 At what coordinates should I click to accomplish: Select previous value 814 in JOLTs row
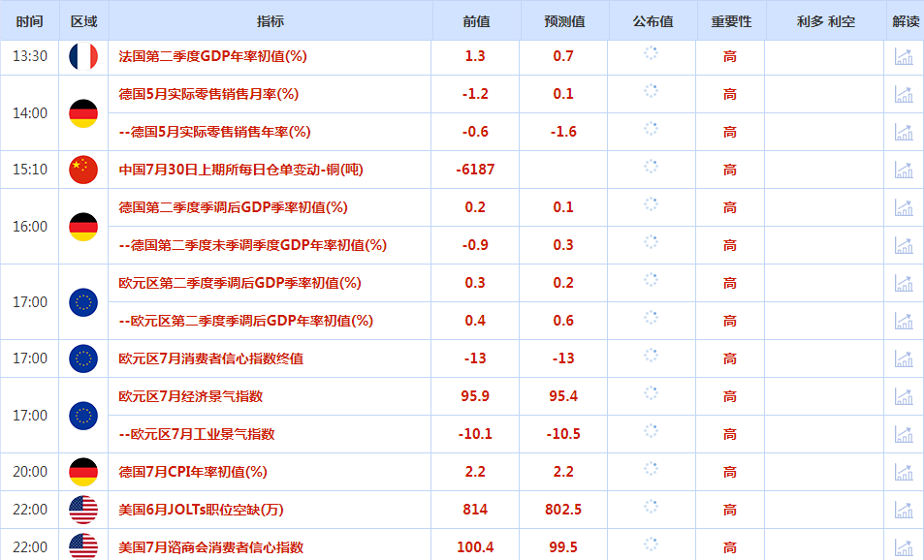475,510
